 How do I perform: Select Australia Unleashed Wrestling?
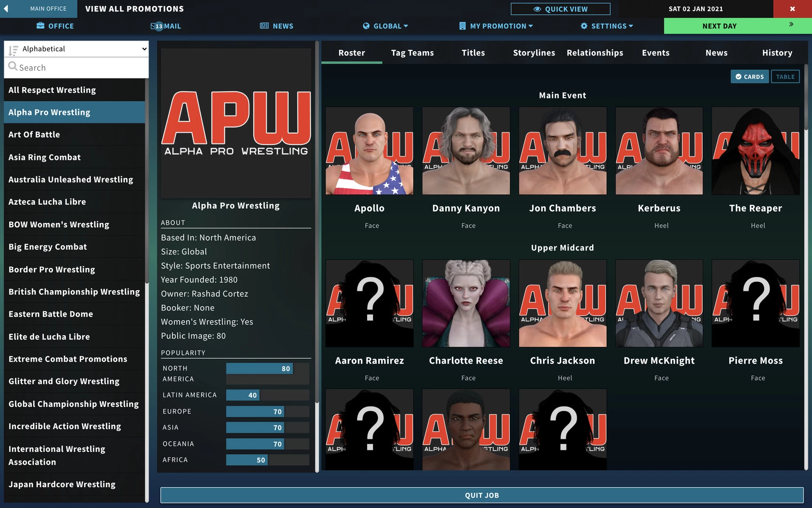pyautogui.click(x=74, y=179)
